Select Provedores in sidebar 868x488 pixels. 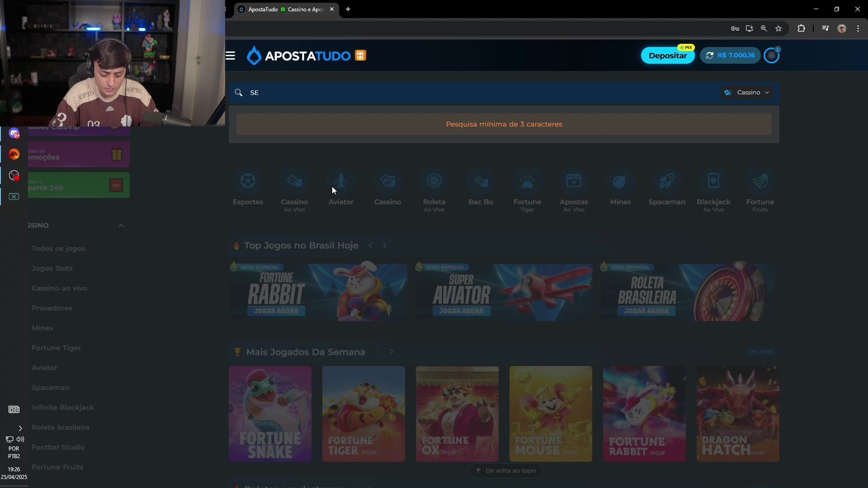pos(52,308)
